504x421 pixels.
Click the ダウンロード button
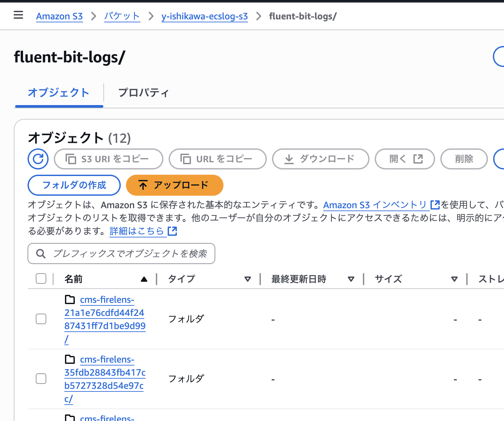(321, 159)
